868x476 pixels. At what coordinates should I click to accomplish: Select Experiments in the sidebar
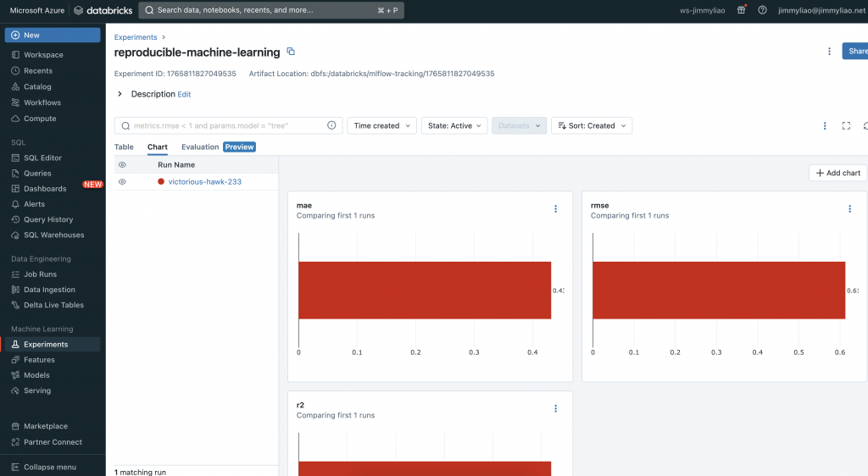click(53, 345)
